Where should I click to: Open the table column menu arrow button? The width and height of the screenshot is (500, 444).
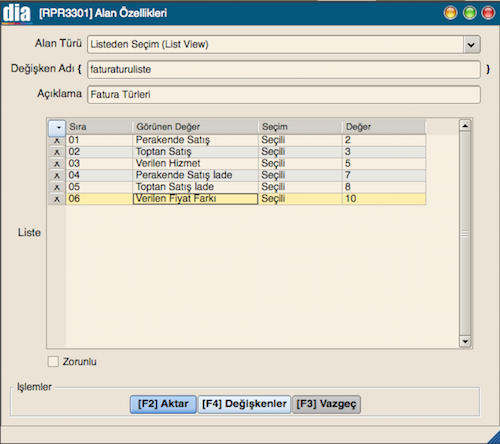click(57, 127)
